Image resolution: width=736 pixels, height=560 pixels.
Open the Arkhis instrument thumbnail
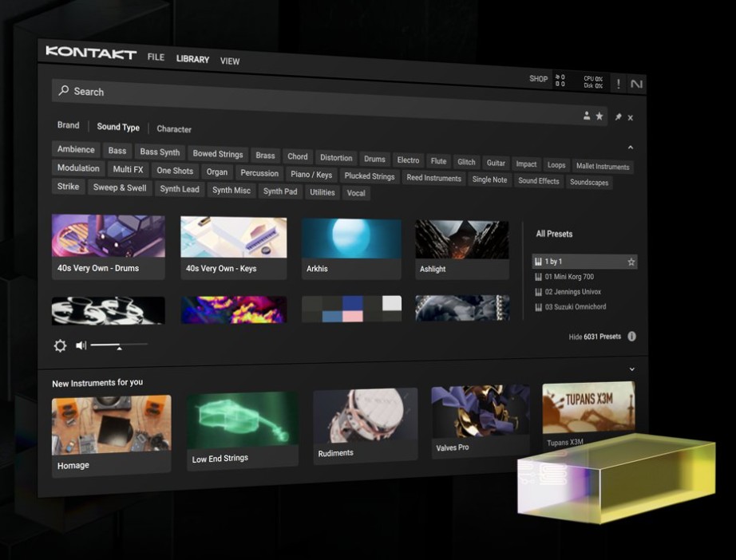coord(351,238)
